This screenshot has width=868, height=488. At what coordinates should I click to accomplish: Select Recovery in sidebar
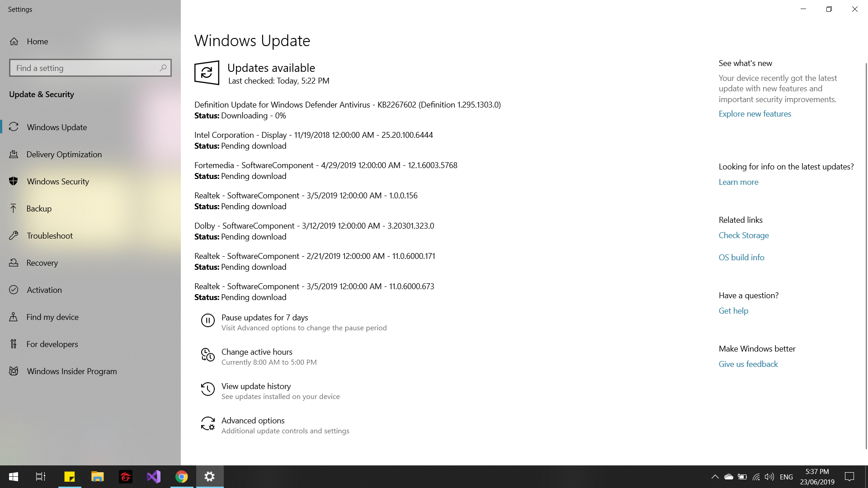click(x=90, y=263)
